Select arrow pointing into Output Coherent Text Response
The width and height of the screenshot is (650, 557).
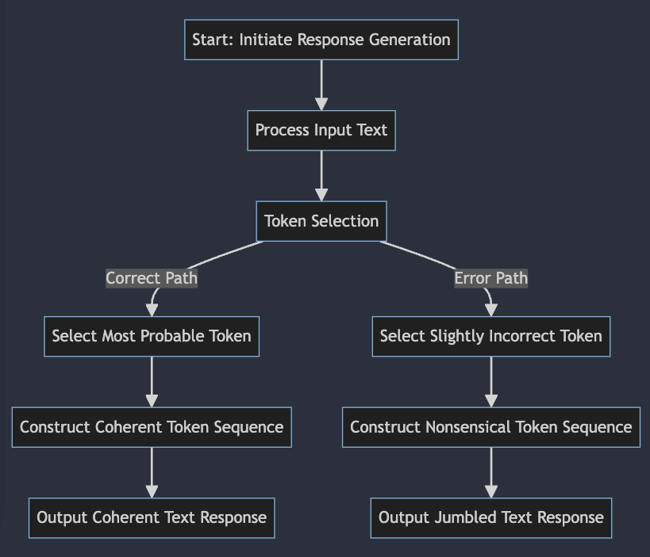tap(152, 472)
